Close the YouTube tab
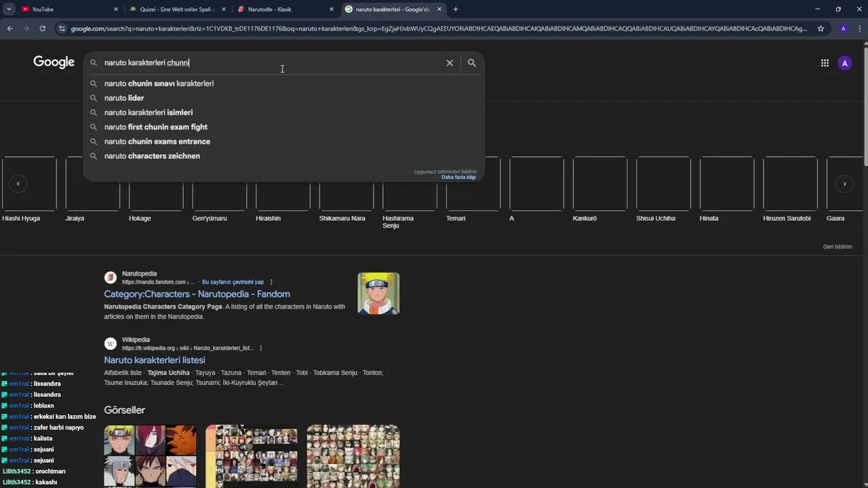Screen dimensions: 868x488 (115, 9)
